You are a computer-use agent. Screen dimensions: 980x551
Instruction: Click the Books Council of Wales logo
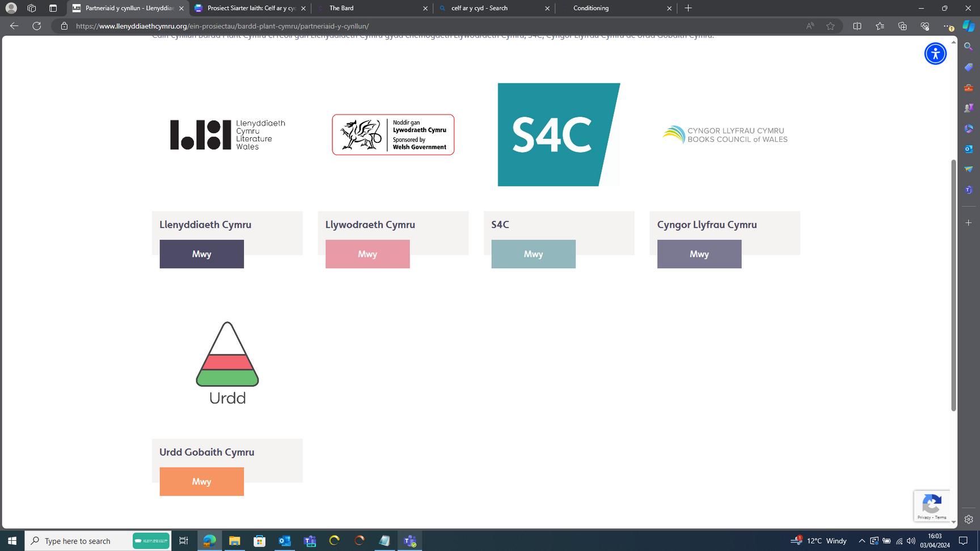725,135
